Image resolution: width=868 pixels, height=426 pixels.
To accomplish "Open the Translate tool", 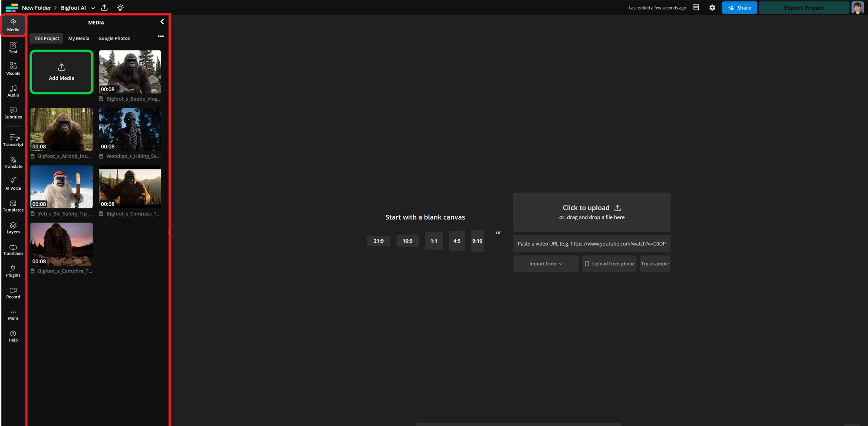I will (x=13, y=163).
